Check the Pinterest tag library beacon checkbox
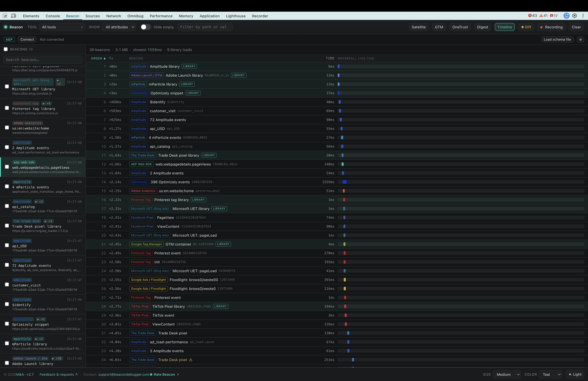The image size is (588, 381). pos(7,108)
